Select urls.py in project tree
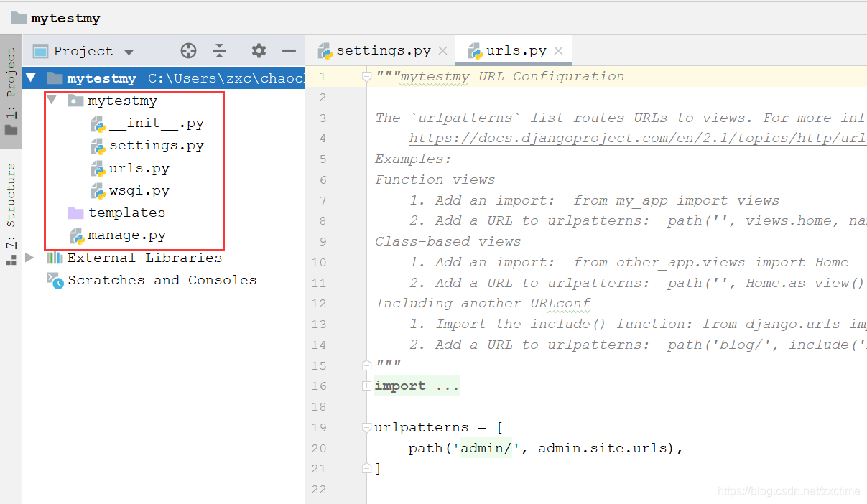Viewport: 867px width, 504px height. click(x=139, y=168)
